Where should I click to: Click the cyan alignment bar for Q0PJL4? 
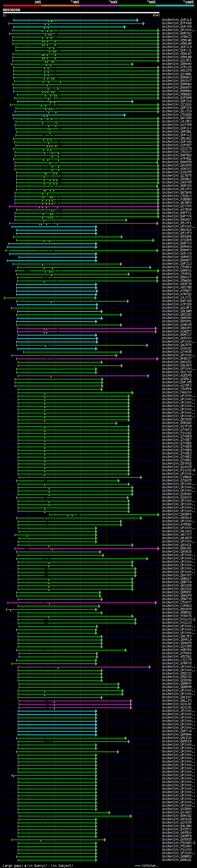click(x=76, y=20)
